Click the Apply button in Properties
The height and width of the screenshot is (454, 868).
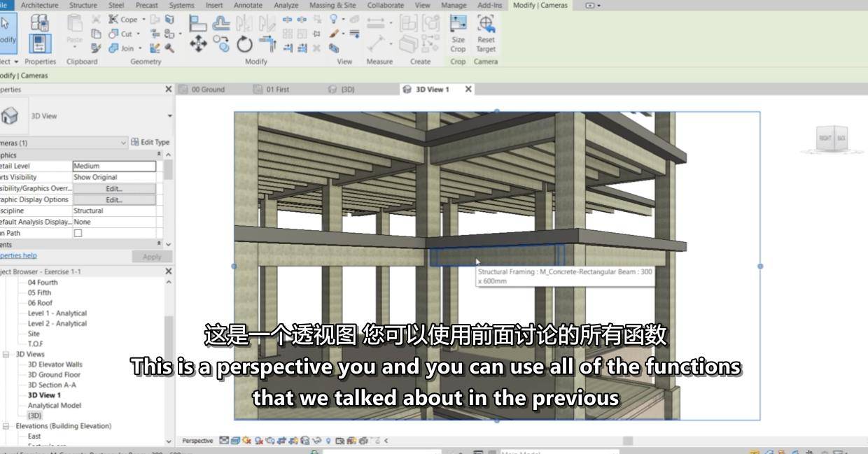click(152, 257)
